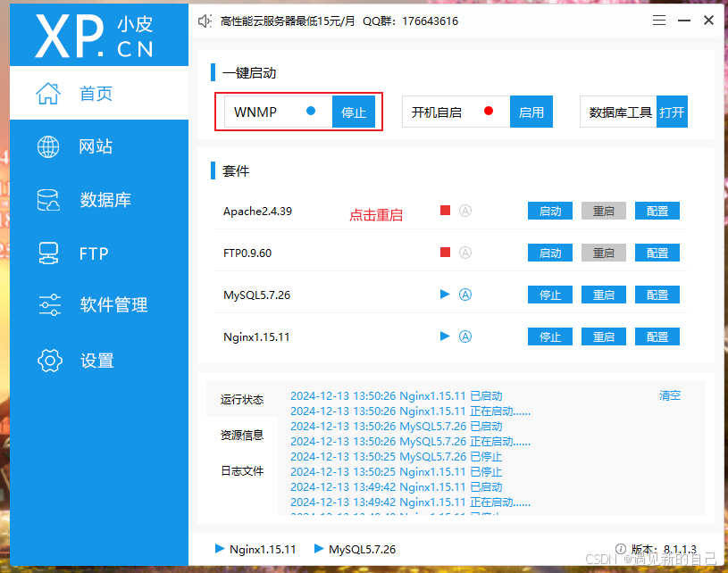Open the 首页 home icon in sidebar
Image resolution: width=728 pixels, height=573 pixels.
click(x=47, y=92)
